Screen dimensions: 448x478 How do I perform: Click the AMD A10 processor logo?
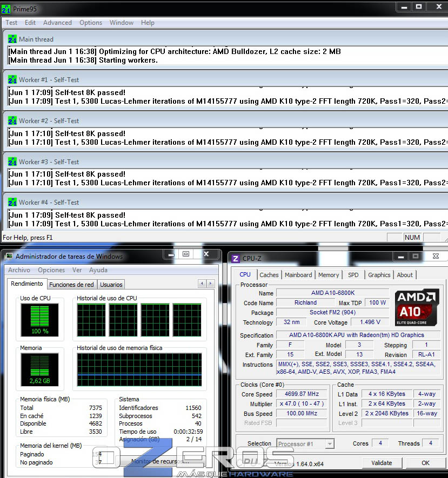[417, 307]
